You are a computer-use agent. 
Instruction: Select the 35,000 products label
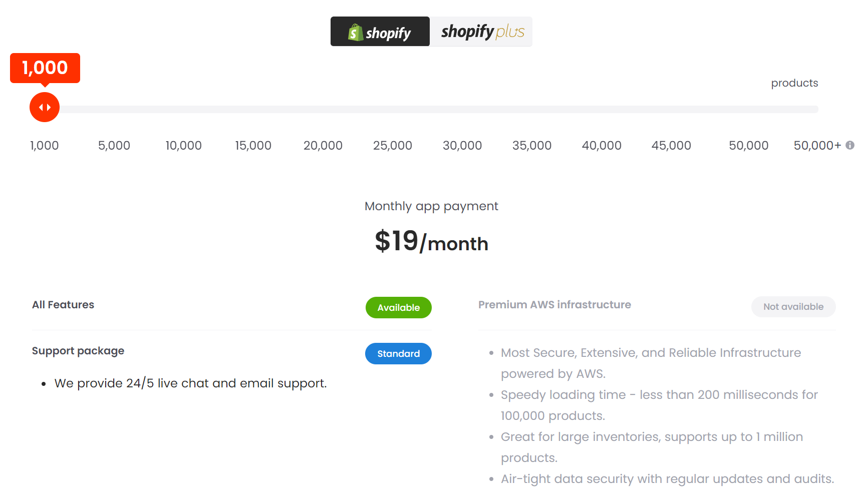click(532, 146)
